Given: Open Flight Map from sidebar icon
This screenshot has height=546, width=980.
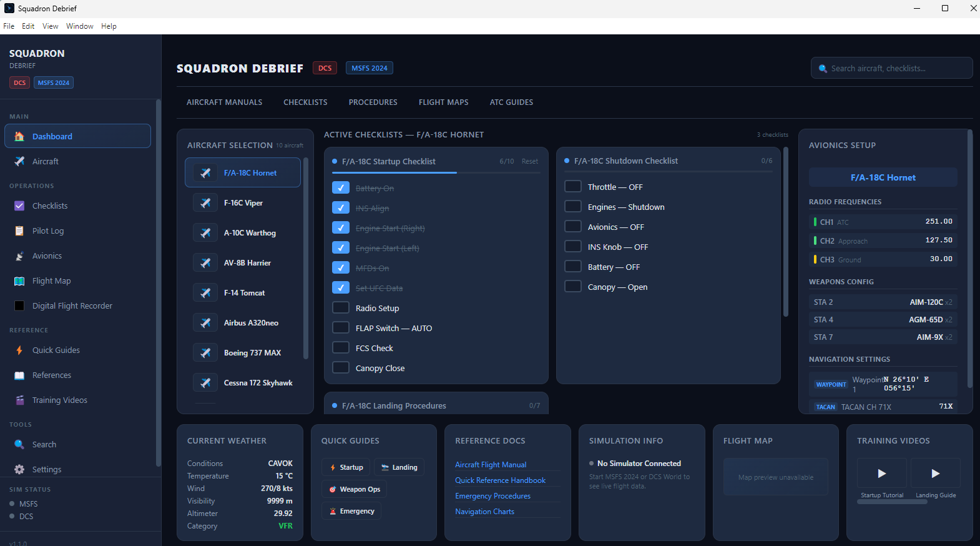Looking at the screenshot, I should pos(19,281).
